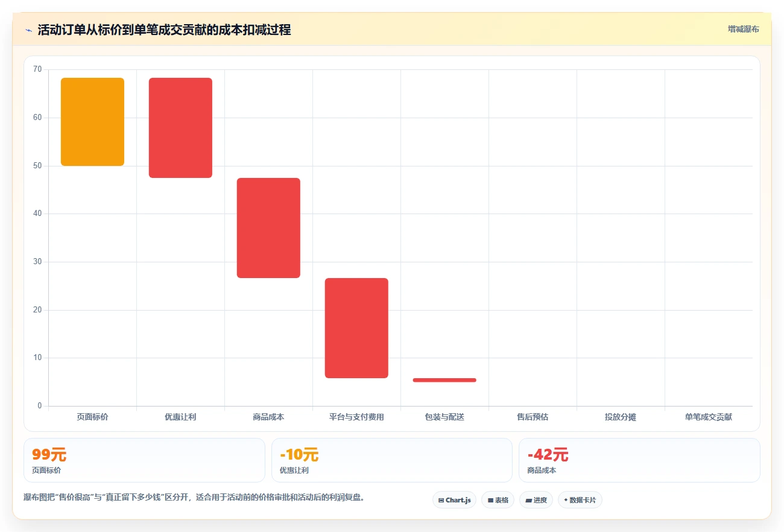The height and width of the screenshot is (532, 784).
Task: Click the y-axis label 40
Action: pos(37,214)
